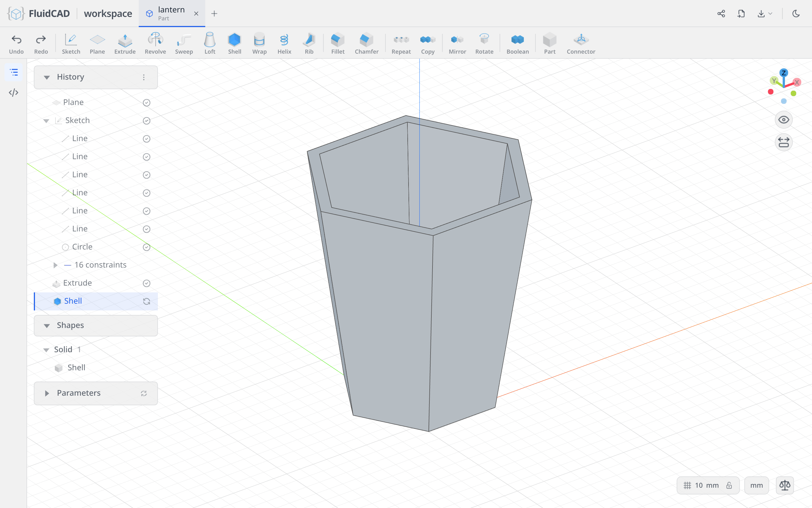Use the Copy tool
Viewport: 812px width, 508px height.
[x=427, y=43]
